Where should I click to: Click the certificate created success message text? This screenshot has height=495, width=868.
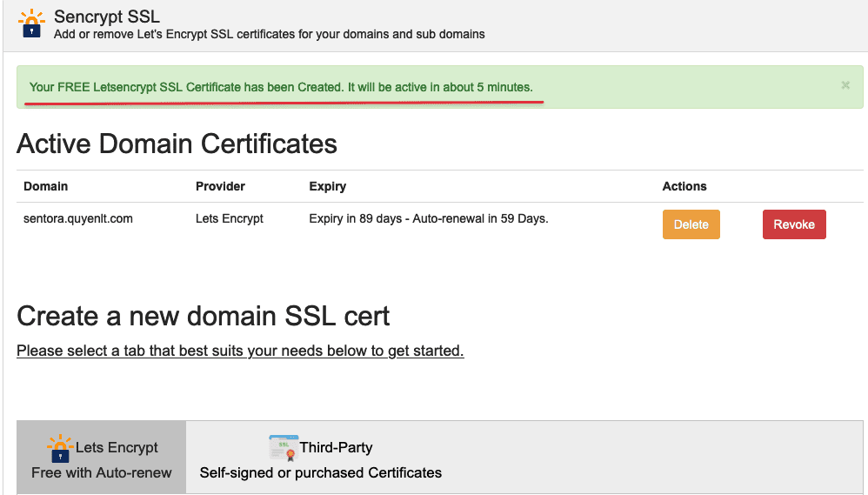pyautogui.click(x=280, y=87)
